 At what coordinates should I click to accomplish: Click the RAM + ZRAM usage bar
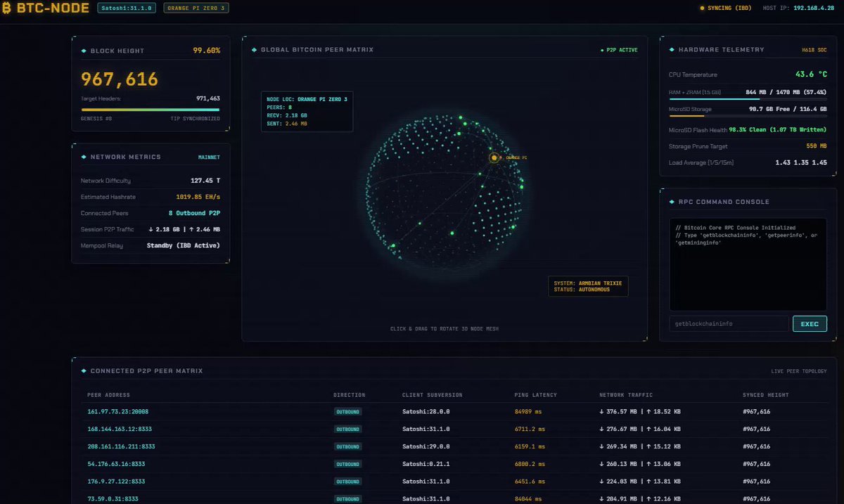click(748, 99)
